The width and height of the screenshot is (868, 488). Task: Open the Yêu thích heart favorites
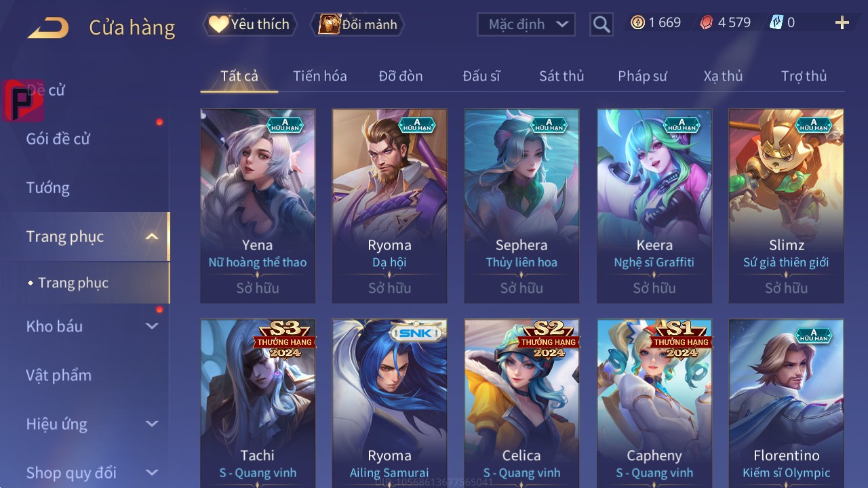click(250, 24)
